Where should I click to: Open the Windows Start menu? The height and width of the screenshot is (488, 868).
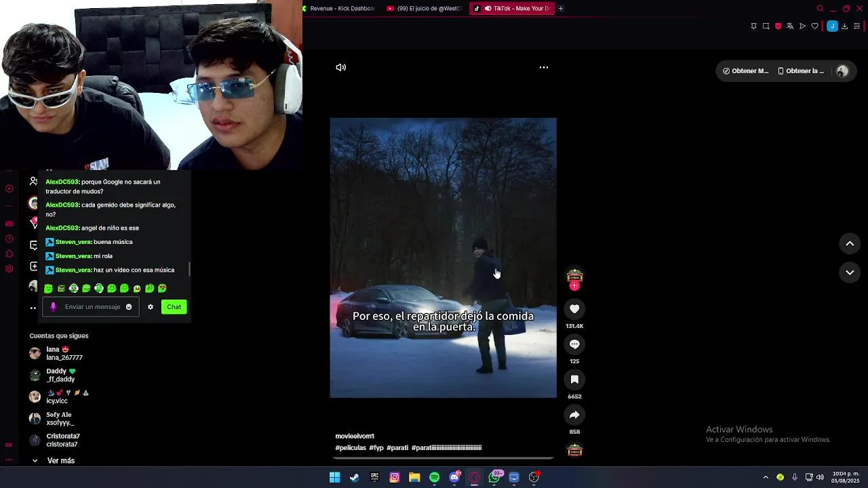(334, 477)
